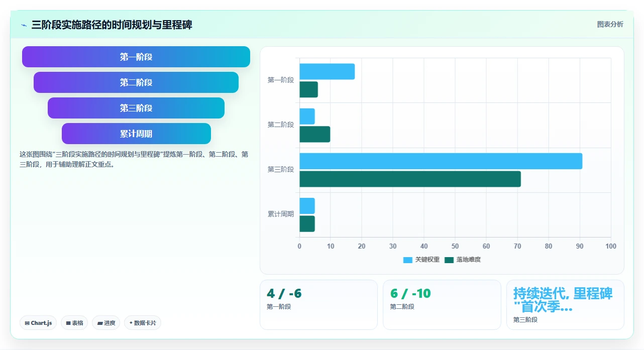This screenshot has width=644, height=350.
Task: Click the 第二阶段 y-axis label
Action: tap(280, 125)
